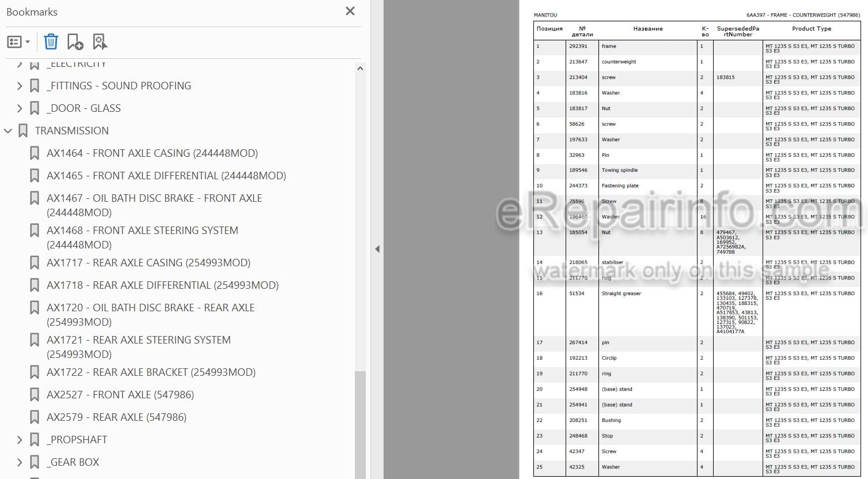Collapse navigation pane with splitter arrow

pos(377,249)
